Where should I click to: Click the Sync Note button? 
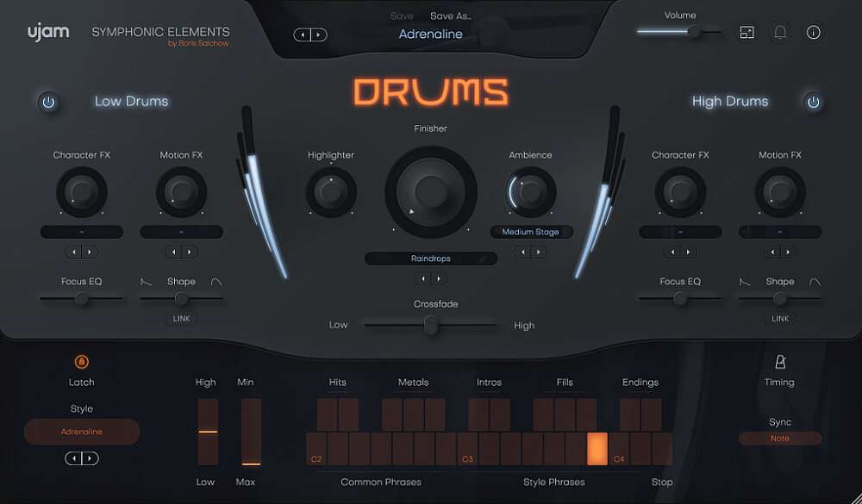779,438
